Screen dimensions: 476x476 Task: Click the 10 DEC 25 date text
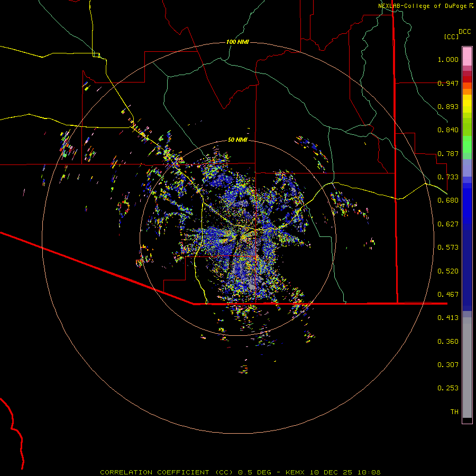(x=331, y=472)
